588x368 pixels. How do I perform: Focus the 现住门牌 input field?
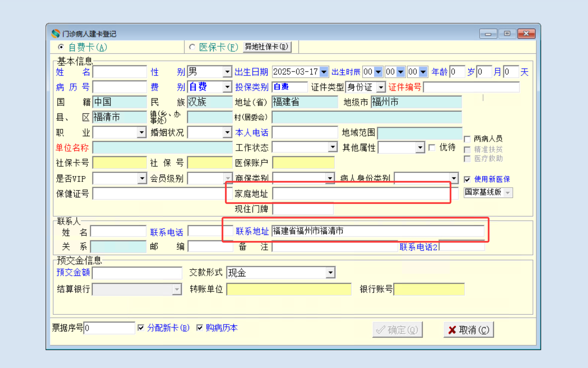[303, 209]
